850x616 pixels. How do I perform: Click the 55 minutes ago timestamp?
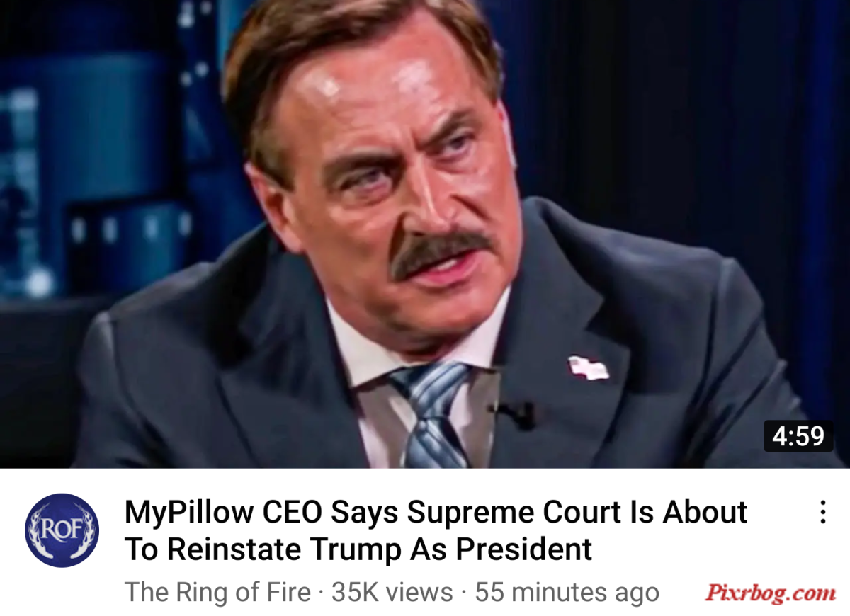click(x=567, y=592)
